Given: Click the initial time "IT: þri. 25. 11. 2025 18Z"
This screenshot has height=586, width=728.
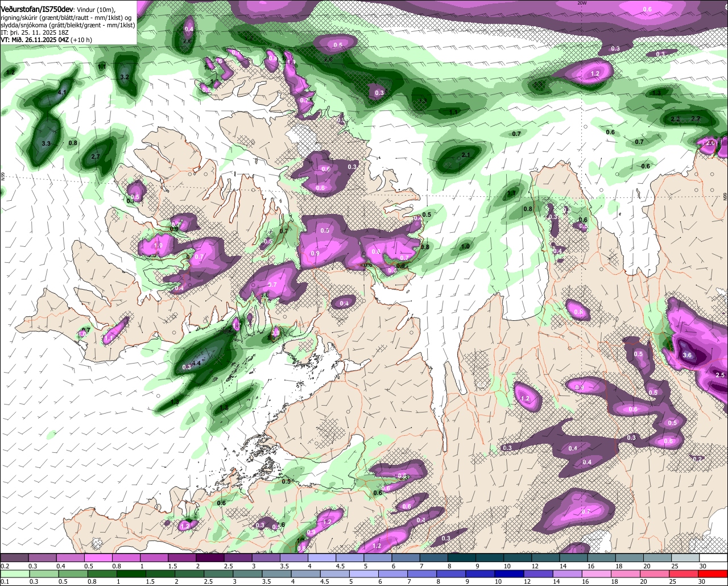Looking at the screenshot, I should click(x=35, y=32).
